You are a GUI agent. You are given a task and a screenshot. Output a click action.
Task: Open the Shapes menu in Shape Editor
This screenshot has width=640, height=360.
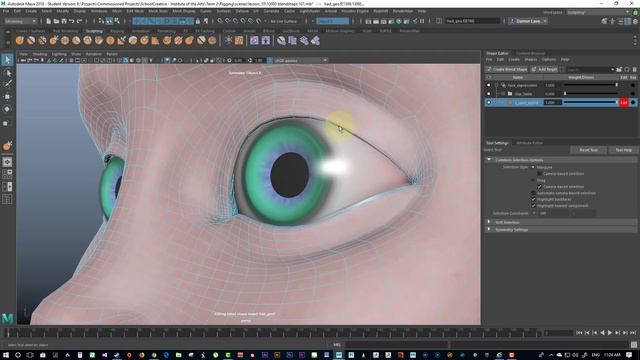point(531,60)
